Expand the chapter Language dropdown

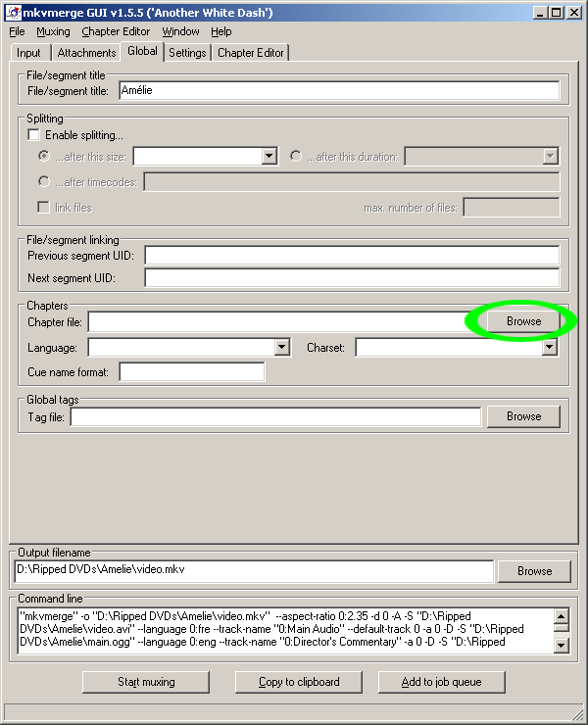coord(281,347)
